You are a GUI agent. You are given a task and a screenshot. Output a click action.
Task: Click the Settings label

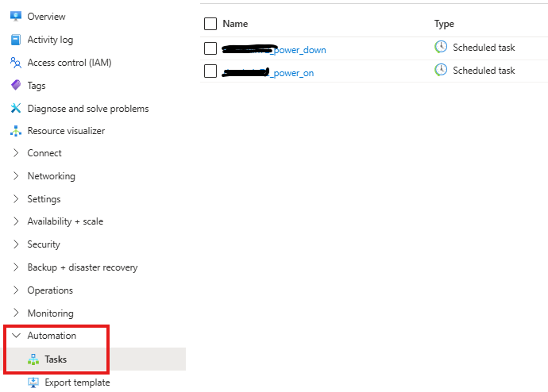tap(44, 199)
